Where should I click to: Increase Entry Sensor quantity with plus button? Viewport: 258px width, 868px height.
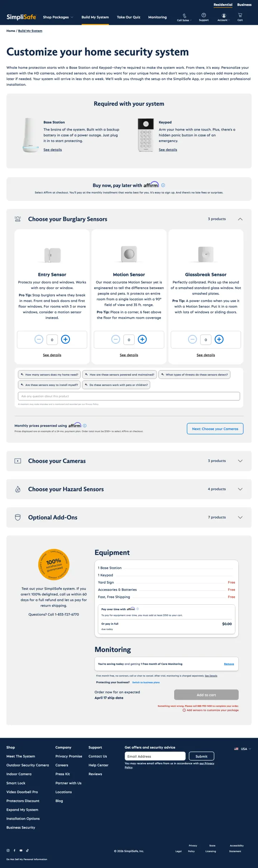pyautogui.click(x=65, y=339)
